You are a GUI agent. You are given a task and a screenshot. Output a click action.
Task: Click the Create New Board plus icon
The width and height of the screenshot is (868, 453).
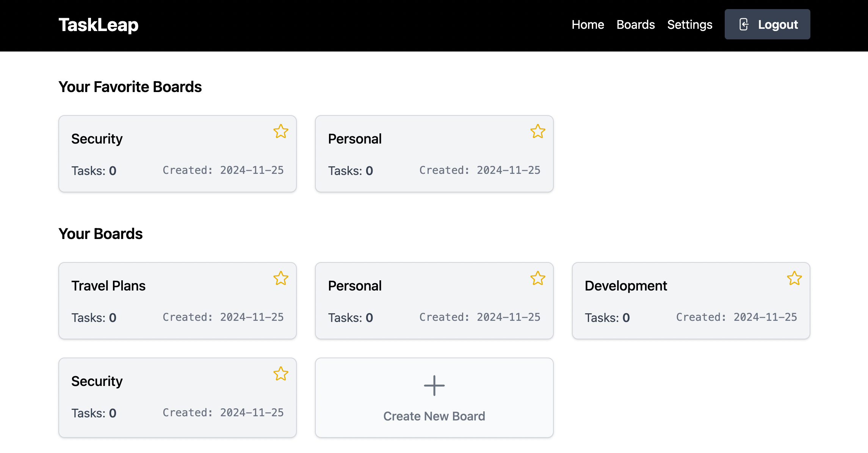434,386
